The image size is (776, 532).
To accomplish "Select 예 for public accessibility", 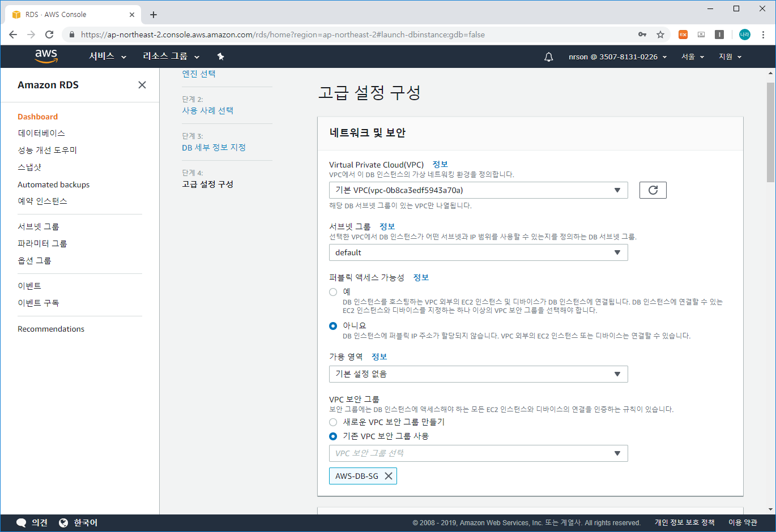I will 333,292.
